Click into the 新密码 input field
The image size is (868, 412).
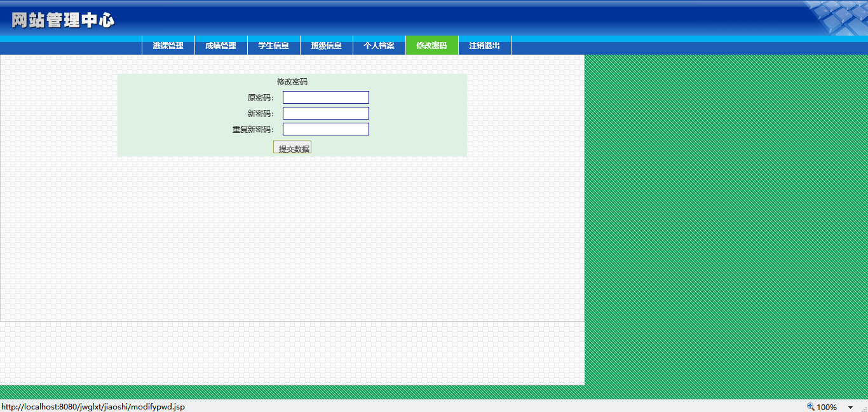point(326,113)
